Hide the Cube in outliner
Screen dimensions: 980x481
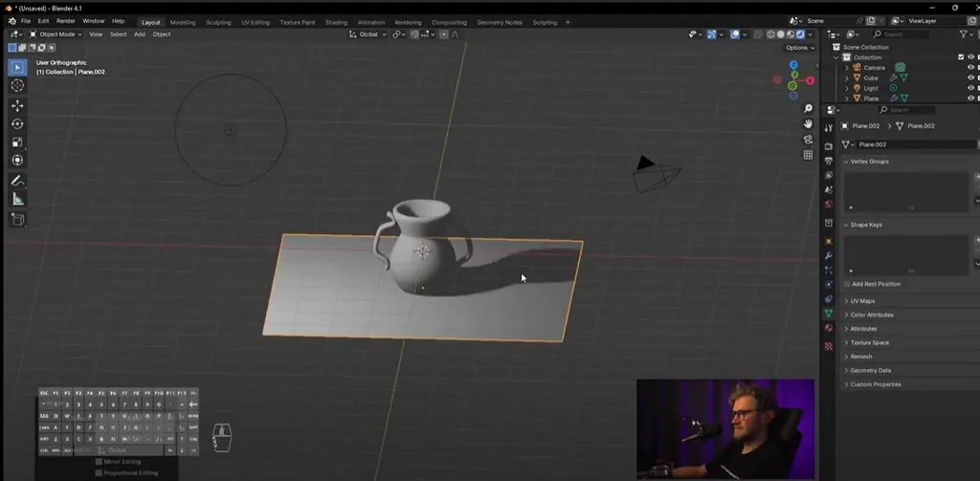pyautogui.click(x=970, y=78)
